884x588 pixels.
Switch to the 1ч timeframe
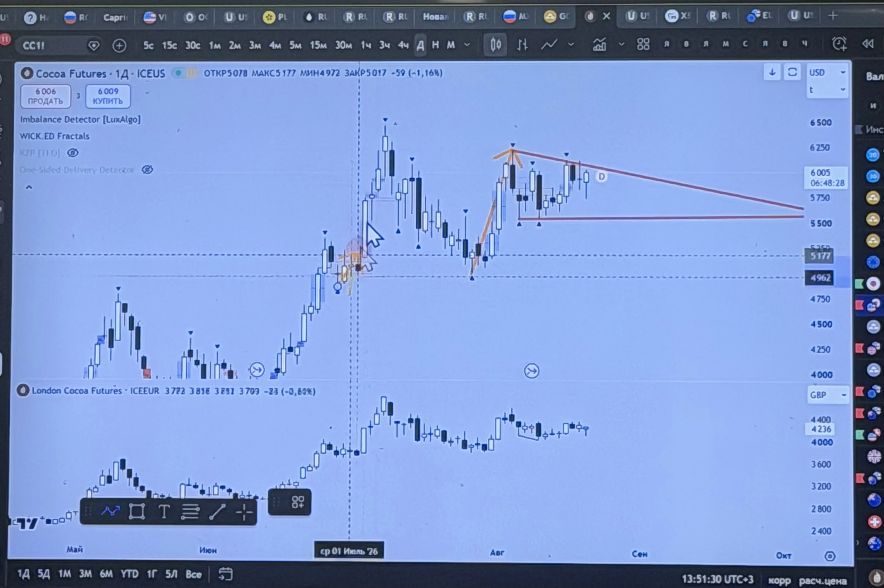tap(366, 45)
